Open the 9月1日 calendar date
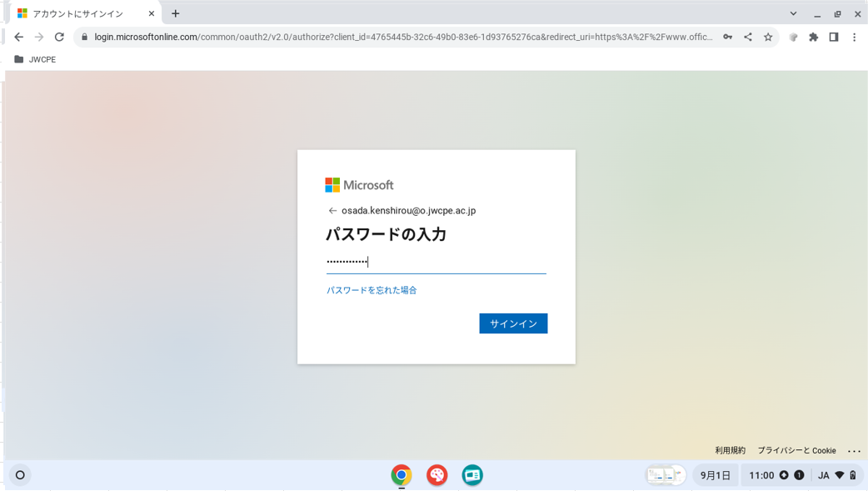This screenshot has height=491, width=868. click(716, 475)
